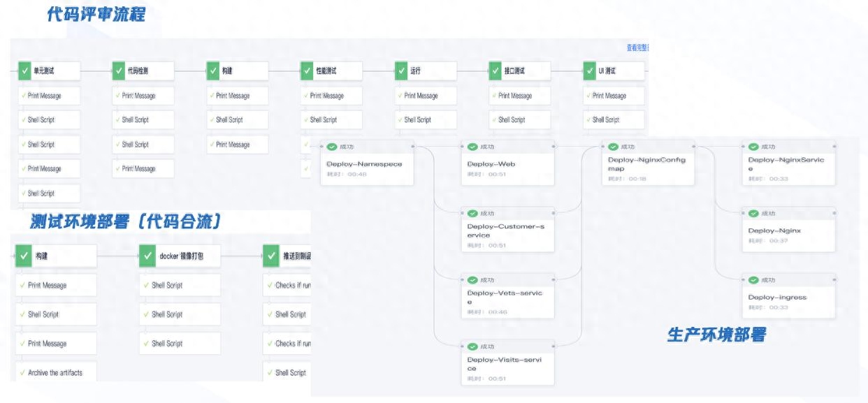Expand first Print Message step under 单元测试
Screen dimensions: 868x403
point(49,96)
